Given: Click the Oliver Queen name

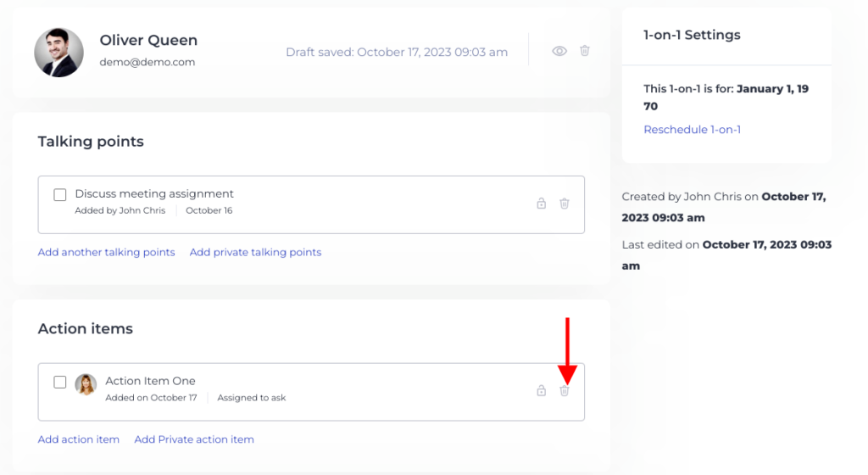Looking at the screenshot, I should [x=148, y=41].
